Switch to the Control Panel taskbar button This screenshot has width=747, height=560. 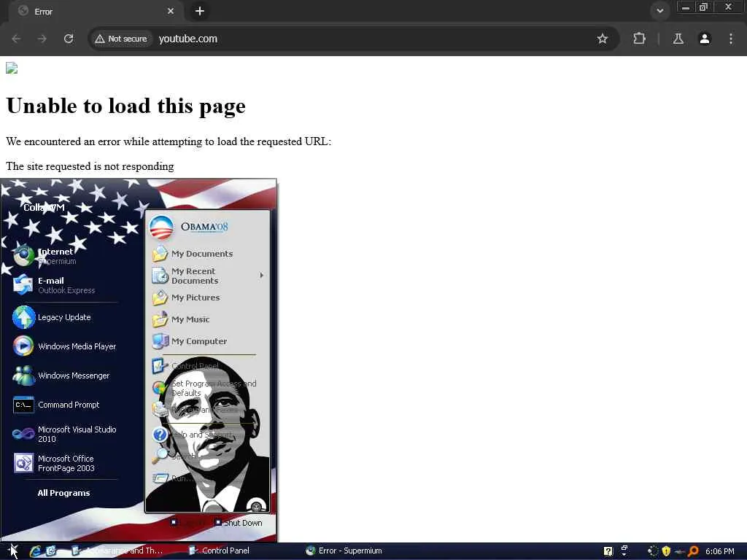[x=219, y=551]
